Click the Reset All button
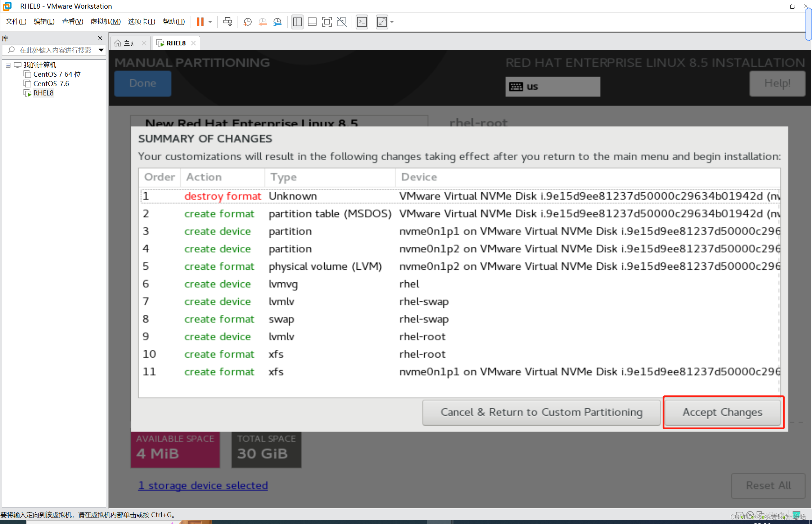 (x=768, y=485)
